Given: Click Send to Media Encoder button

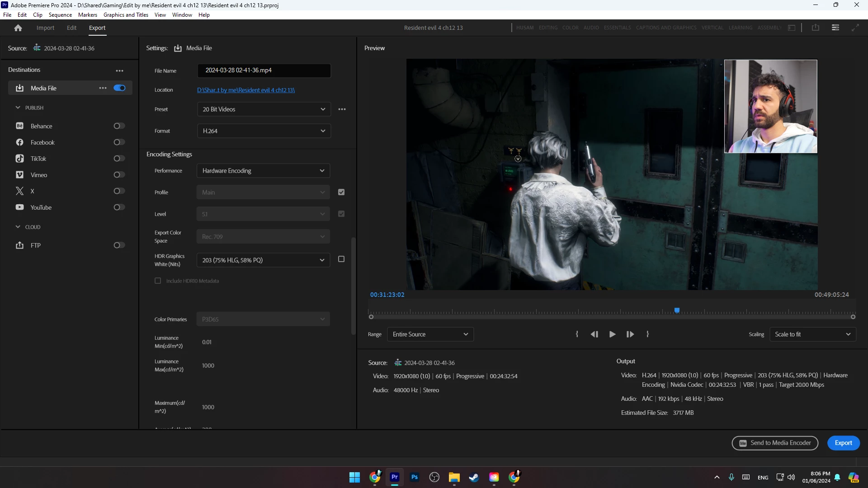Looking at the screenshot, I should coord(775,443).
